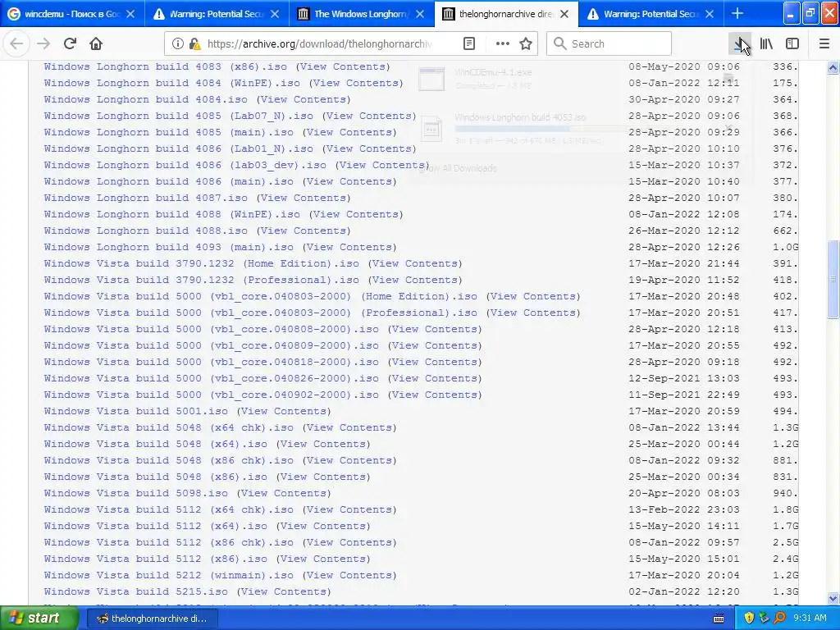Open a new tab with plus
The height and width of the screenshot is (630, 840).
pos(737,14)
